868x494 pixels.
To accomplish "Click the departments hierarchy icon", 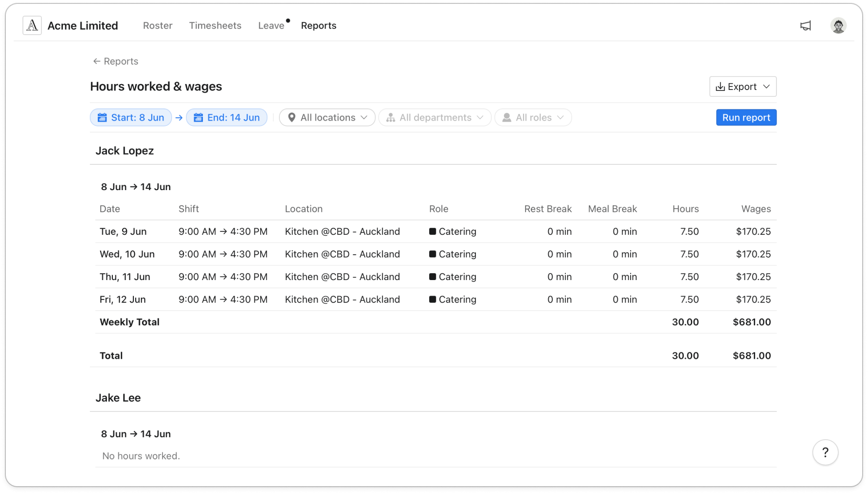I will (x=391, y=118).
